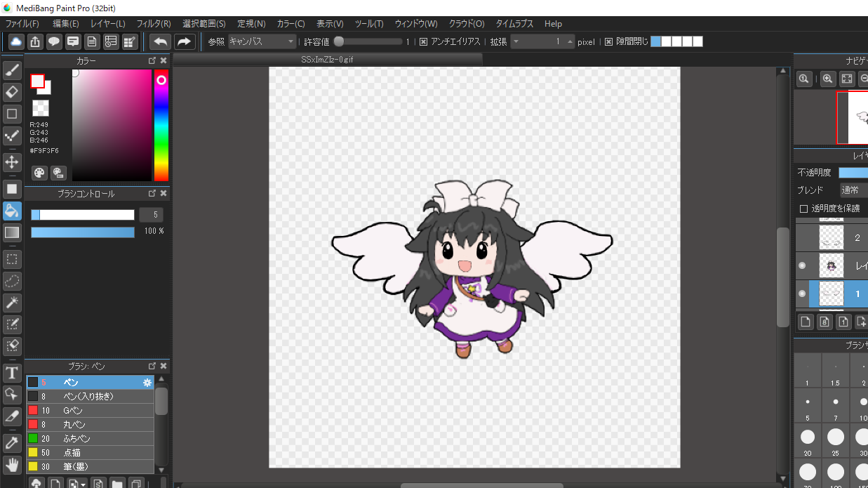Undock the カラー panel
Screen dimensions: 868x488
point(152,61)
